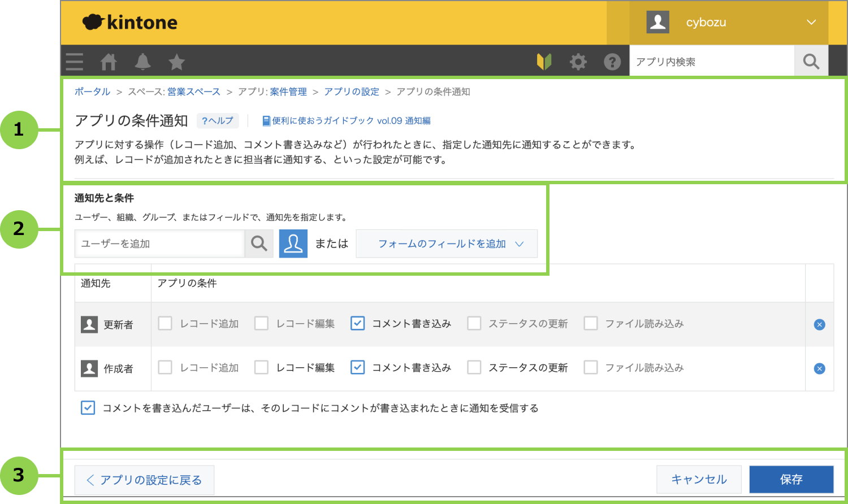Open the beginner's guide sprout icon

coord(544,61)
